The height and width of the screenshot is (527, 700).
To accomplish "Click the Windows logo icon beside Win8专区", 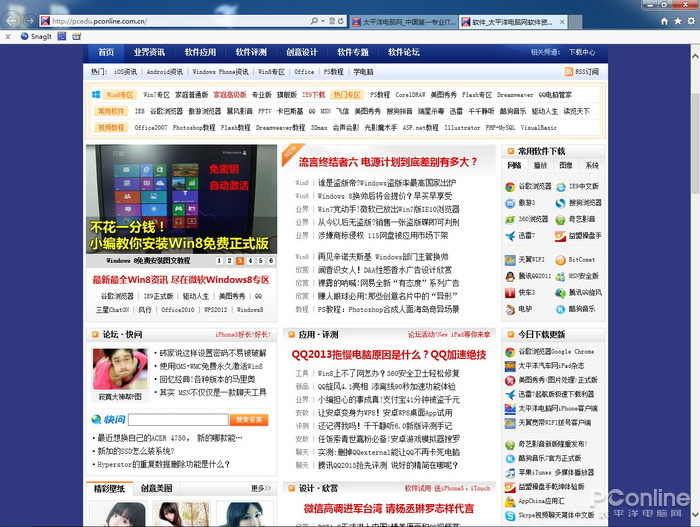I will point(96,95).
